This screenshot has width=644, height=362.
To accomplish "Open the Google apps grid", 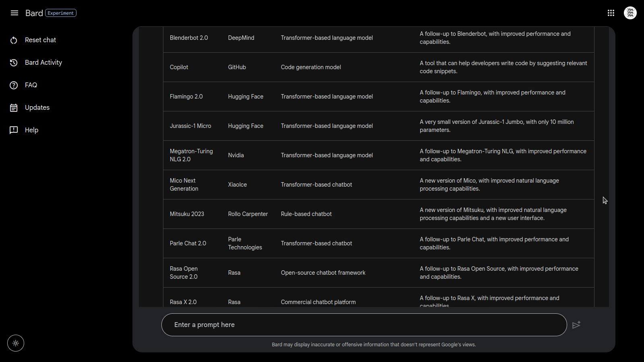I will [611, 13].
